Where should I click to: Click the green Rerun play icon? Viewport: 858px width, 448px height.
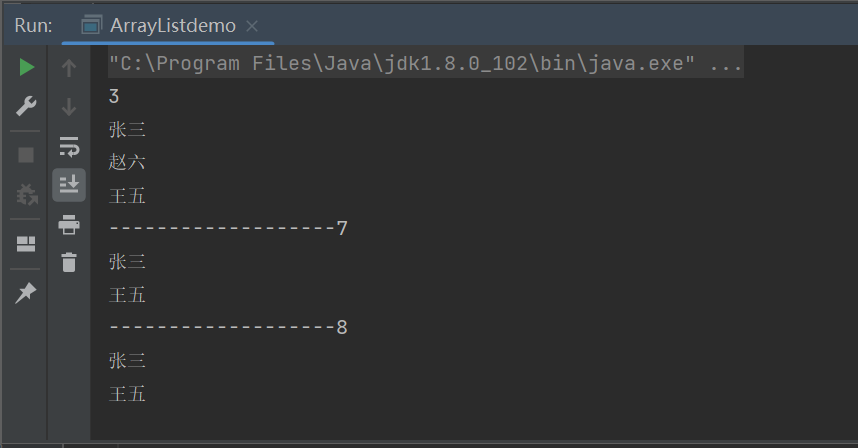click(x=26, y=67)
